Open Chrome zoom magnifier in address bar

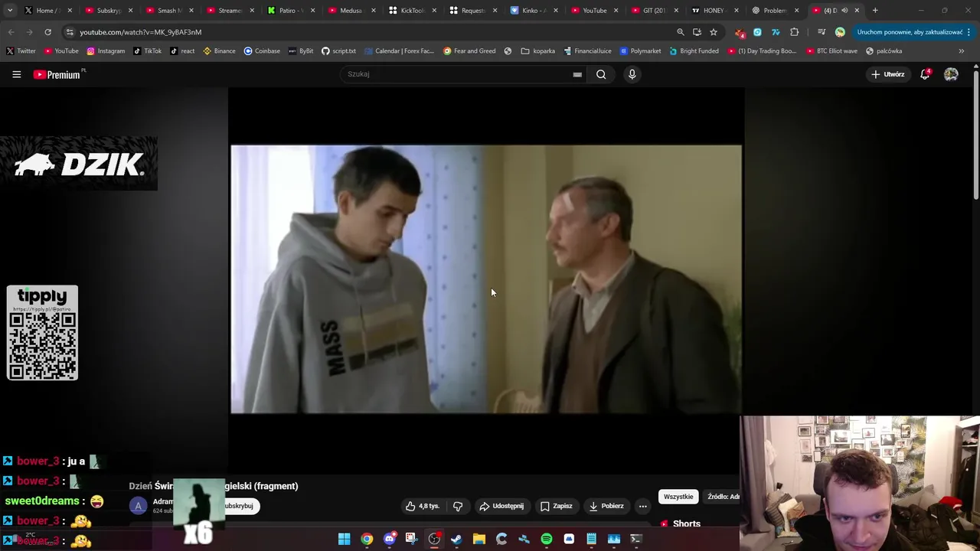point(680,32)
